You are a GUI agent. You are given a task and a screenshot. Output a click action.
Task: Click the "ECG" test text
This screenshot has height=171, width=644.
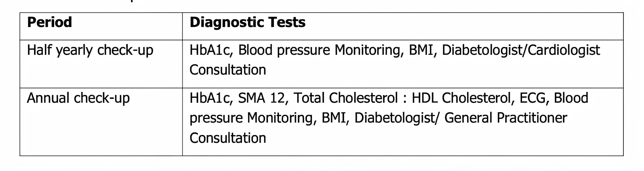(532, 98)
